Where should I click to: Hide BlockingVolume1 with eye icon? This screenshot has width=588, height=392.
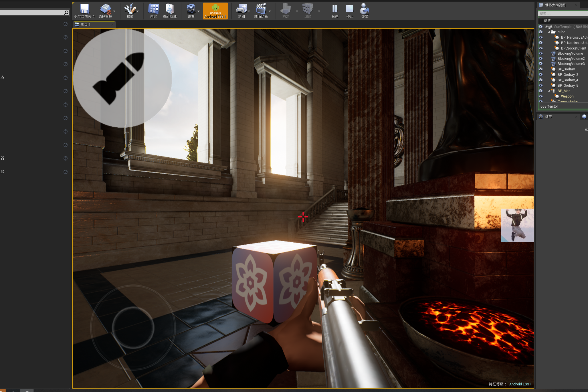(541, 54)
